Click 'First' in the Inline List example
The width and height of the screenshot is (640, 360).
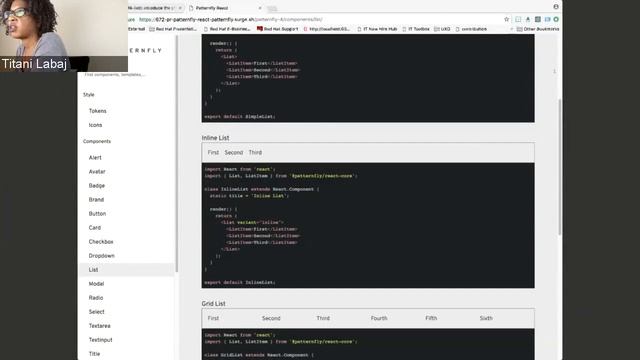pos(213,152)
